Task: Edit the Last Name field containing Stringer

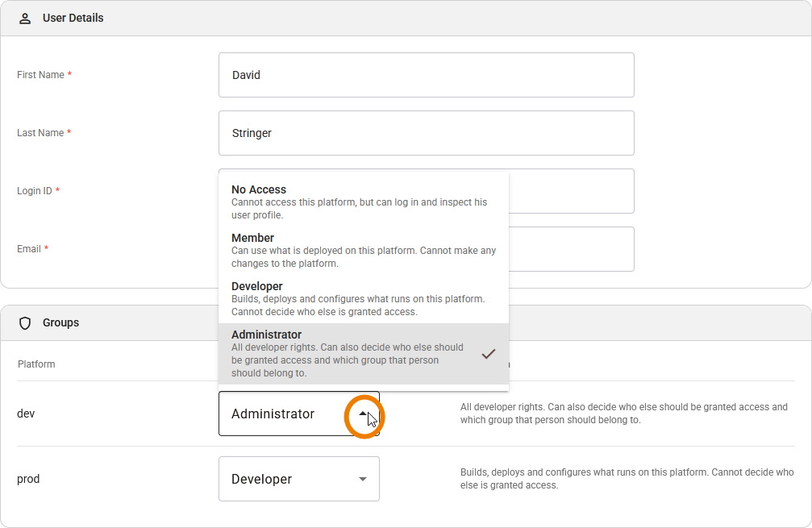Action: [x=427, y=133]
